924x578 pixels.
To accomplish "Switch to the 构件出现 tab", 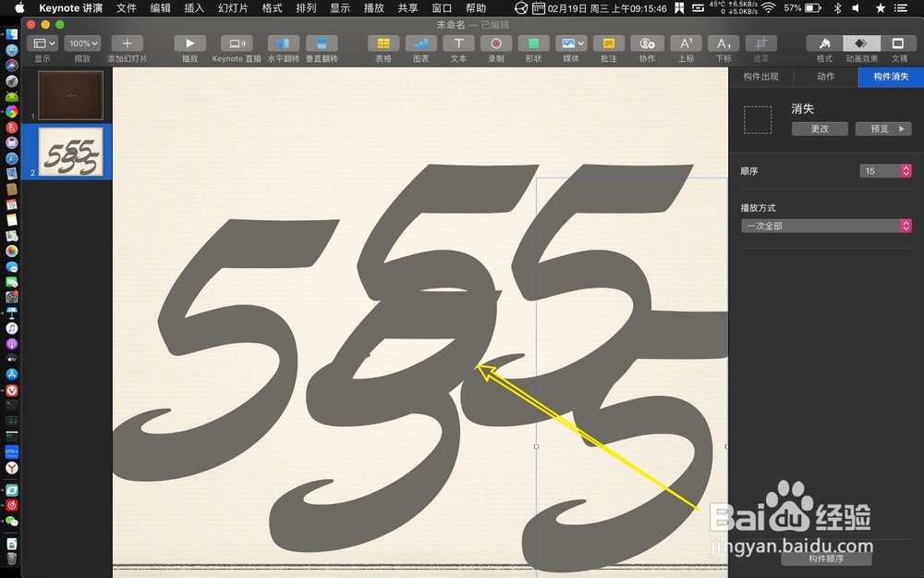I will [761, 77].
